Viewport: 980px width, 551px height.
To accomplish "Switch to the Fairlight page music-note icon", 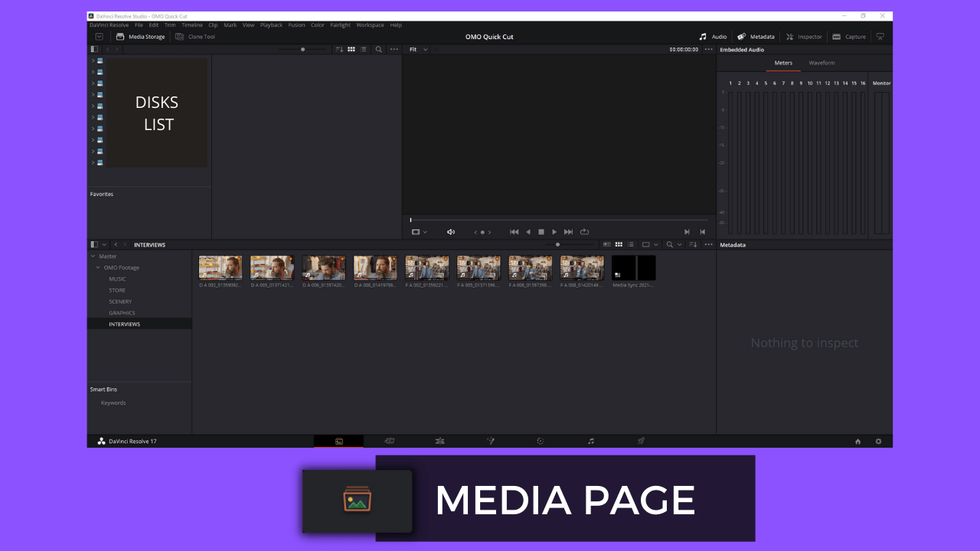I will [590, 441].
